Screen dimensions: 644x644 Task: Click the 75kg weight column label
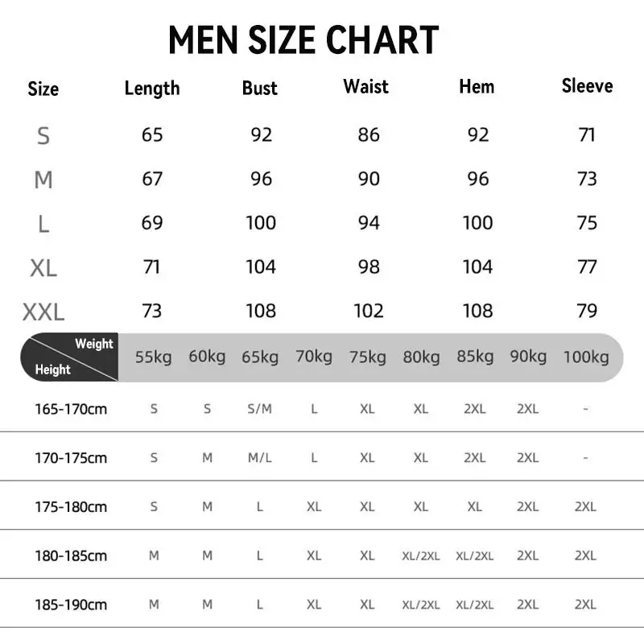point(367,357)
